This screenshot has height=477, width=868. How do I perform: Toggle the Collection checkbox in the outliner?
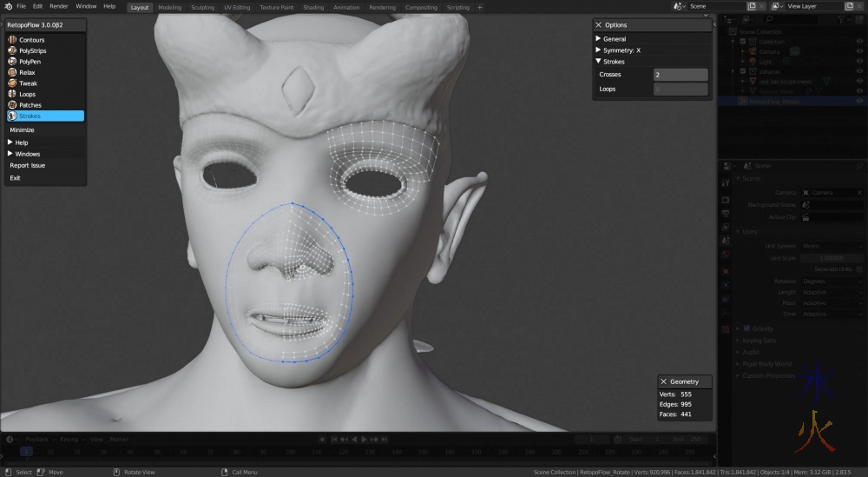743,42
